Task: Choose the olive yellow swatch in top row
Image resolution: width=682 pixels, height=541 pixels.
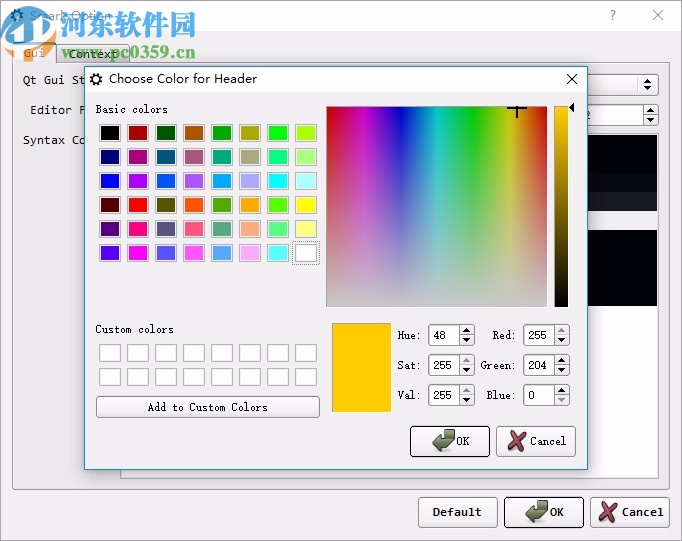Action: (x=250, y=133)
